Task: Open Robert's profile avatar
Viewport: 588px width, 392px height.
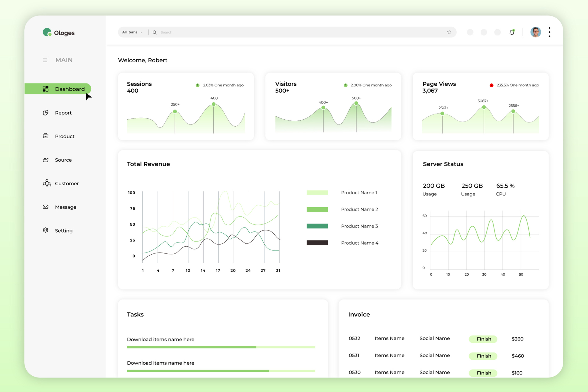Action: 535,32
